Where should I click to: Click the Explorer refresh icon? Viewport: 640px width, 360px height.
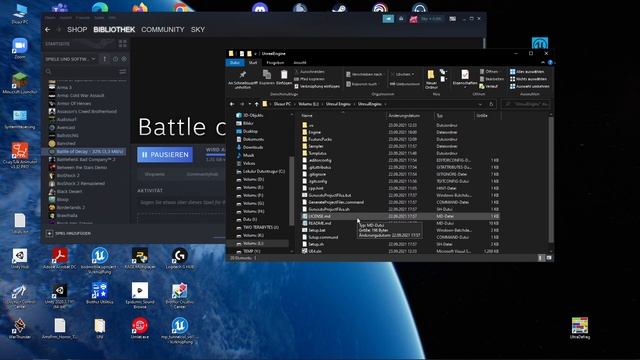pyautogui.click(x=491, y=104)
